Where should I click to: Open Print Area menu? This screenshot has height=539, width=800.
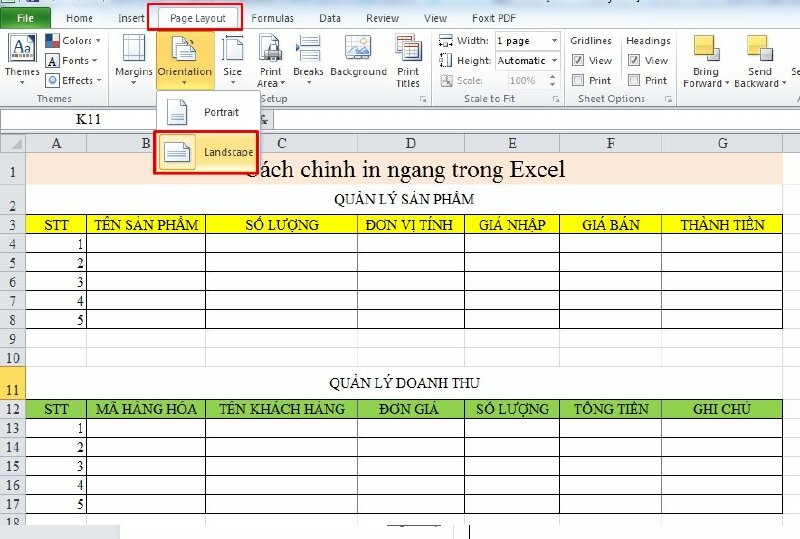click(271, 60)
